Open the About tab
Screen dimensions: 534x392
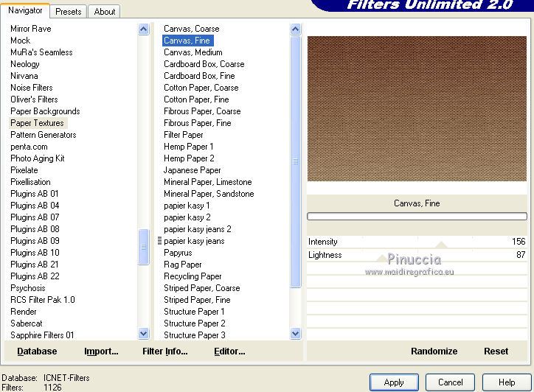pyautogui.click(x=105, y=12)
